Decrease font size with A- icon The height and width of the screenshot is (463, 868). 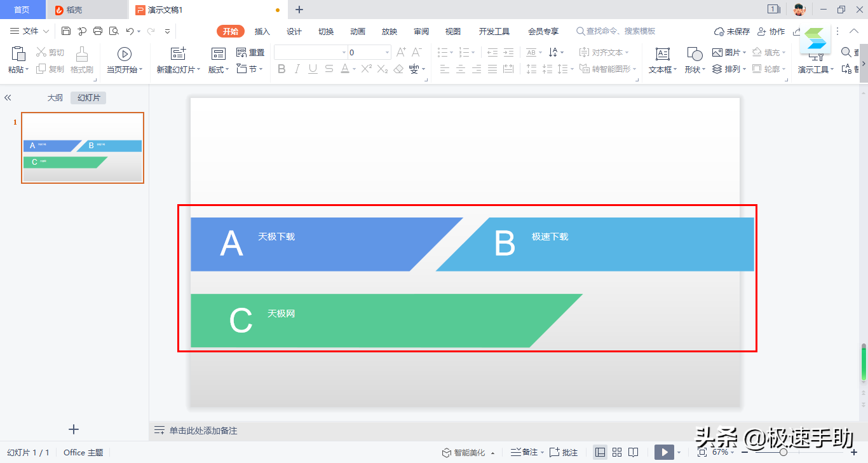[x=417, y=52]
